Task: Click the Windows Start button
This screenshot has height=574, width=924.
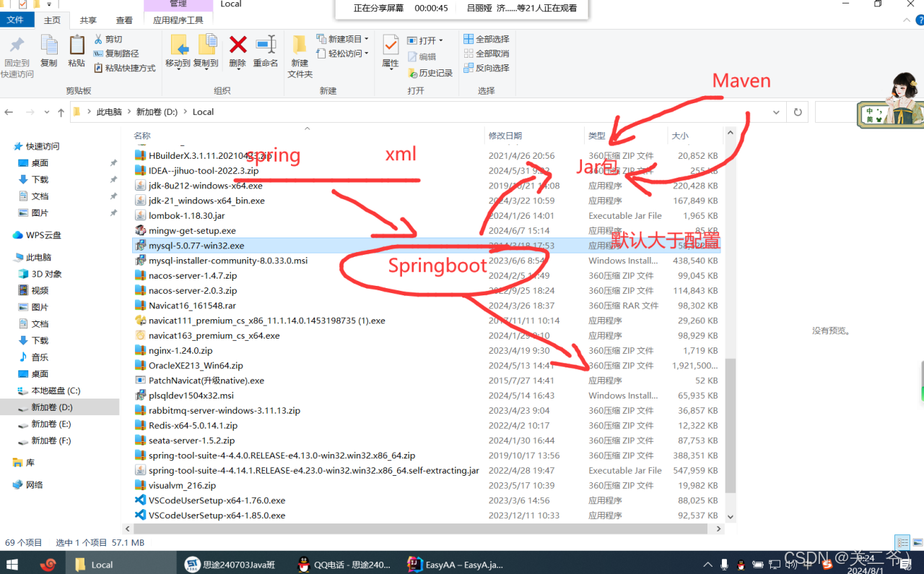Action: pyautogui.click(x=12, y=564)
